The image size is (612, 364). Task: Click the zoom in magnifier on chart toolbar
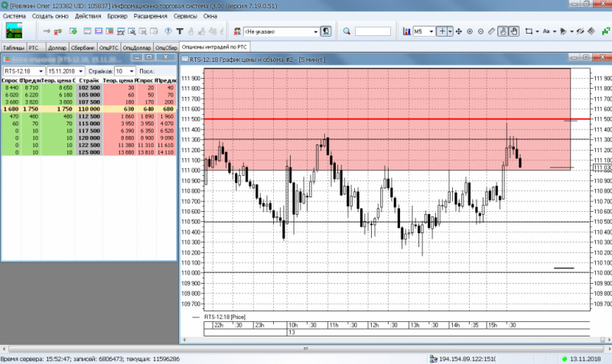[470, 31]
